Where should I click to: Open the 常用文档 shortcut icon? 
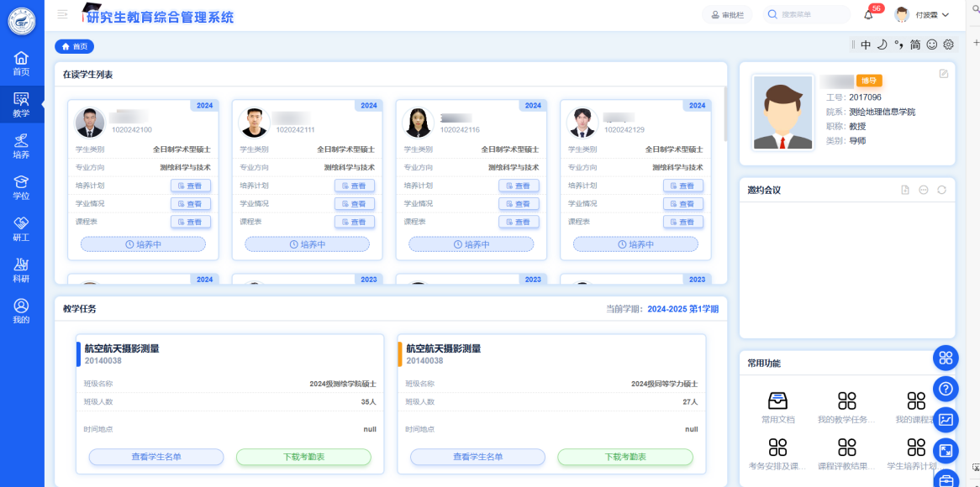pos(777,401)
